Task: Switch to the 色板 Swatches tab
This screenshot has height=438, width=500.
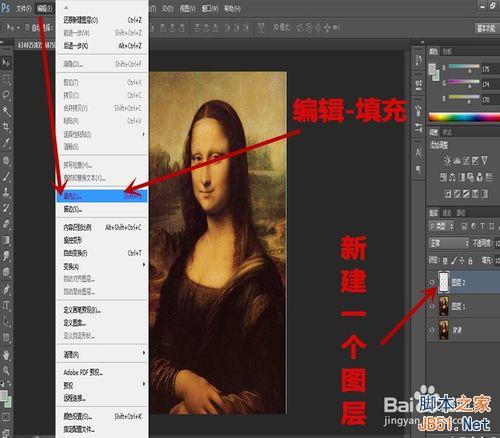Action: point(447,51)
